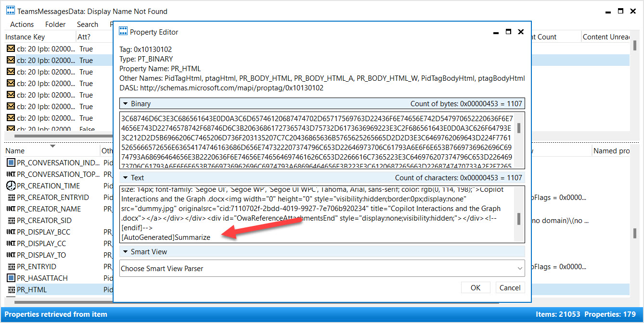
Task: Click the Unicode icon beside PR_CREATOR_NAME
Action: click(x=11, y=209)
